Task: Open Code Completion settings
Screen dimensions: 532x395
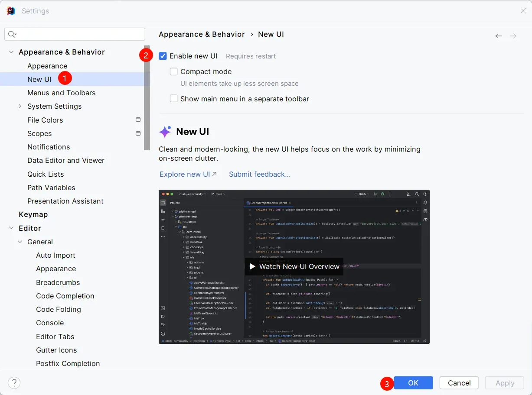Action: tap(65, 296)
